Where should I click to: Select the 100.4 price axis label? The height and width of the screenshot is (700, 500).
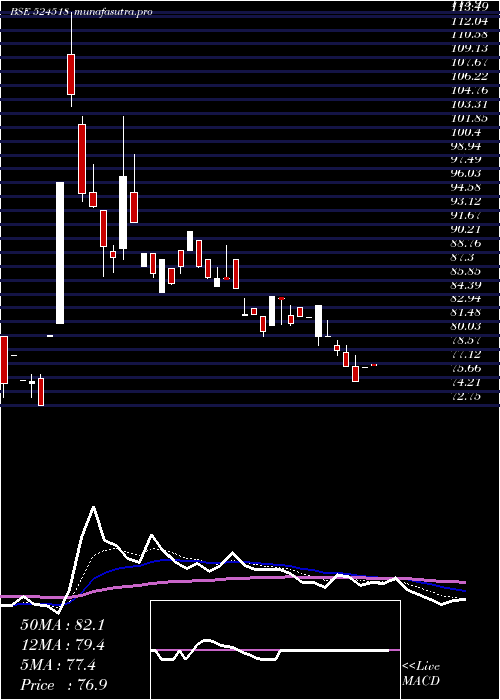tap(467, 132)
